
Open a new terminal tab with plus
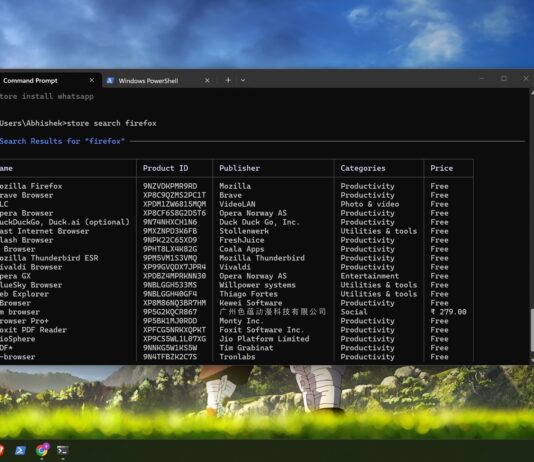(x=228, y=80)
